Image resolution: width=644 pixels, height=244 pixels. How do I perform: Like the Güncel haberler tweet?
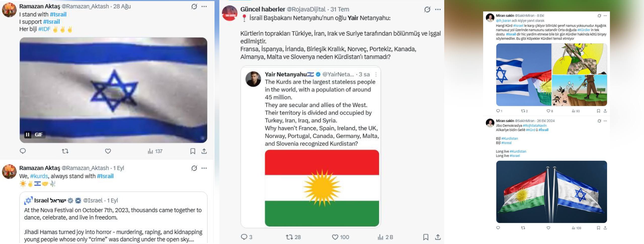(x=335, y=237)
